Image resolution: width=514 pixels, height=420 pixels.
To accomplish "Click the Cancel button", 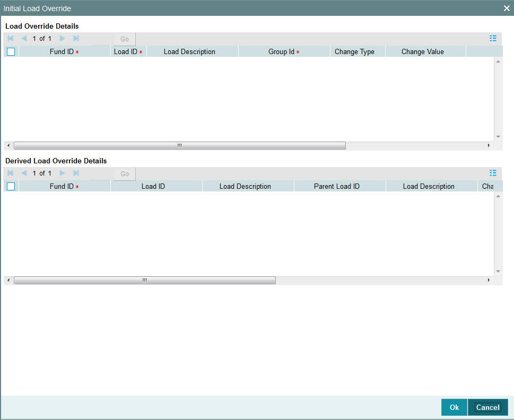I will pos(488,407).
